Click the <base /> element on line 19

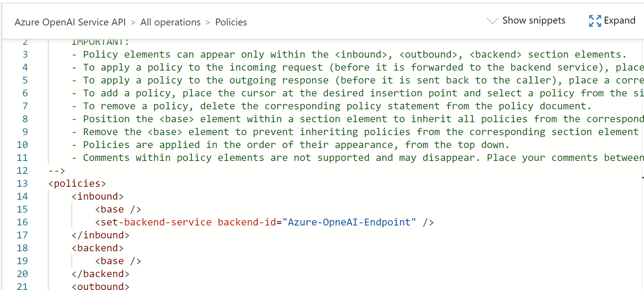pos(118,261)
